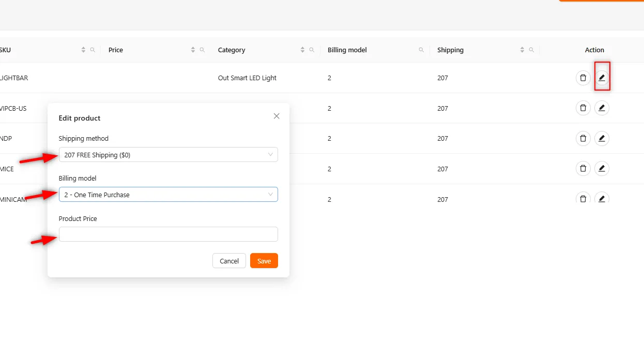
Task: Click the Category column header
Action: (x=232, y=50)
